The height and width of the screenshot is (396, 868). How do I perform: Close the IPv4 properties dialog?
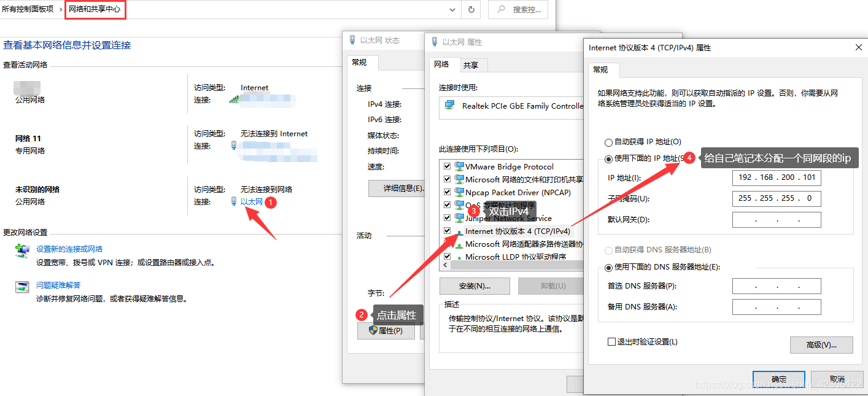tap(858, 47)
